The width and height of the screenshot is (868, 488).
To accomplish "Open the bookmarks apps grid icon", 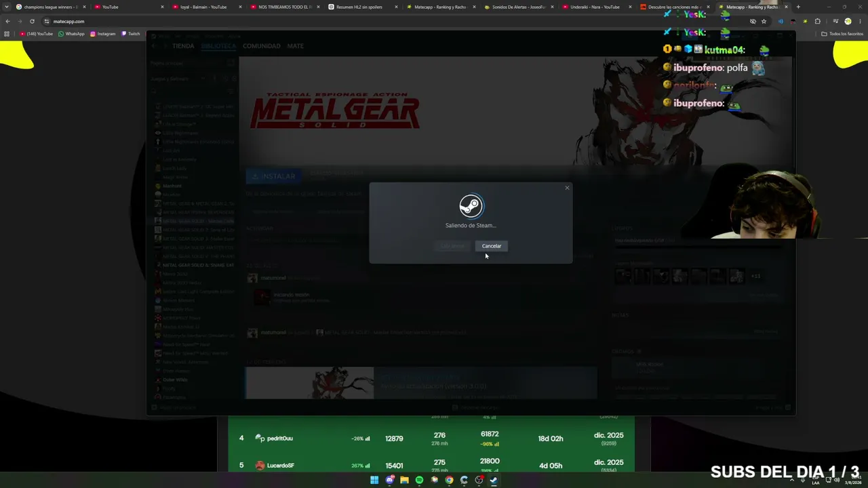I will pyautogui.click(x=7, y=34).
